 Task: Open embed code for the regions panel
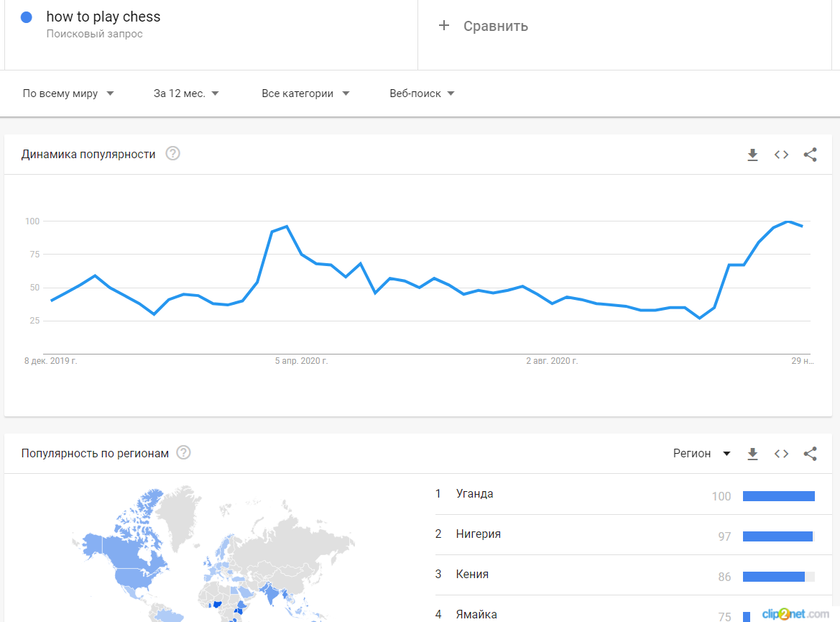[x=781, y=454]
